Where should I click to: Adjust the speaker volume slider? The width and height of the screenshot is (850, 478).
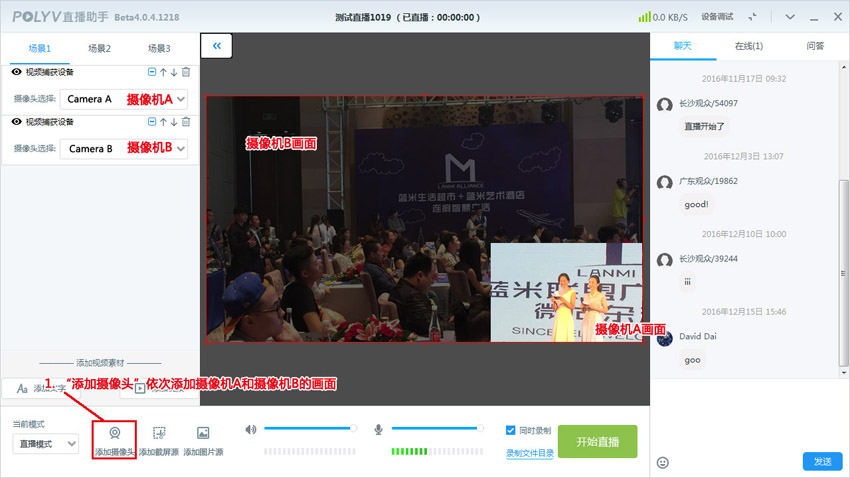310,428
